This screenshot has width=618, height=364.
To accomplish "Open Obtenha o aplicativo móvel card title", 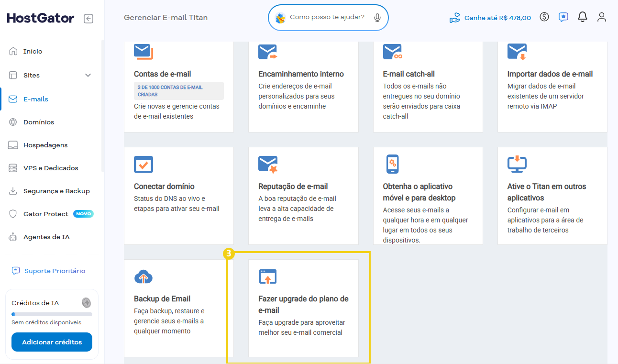I will pos(419,192).
